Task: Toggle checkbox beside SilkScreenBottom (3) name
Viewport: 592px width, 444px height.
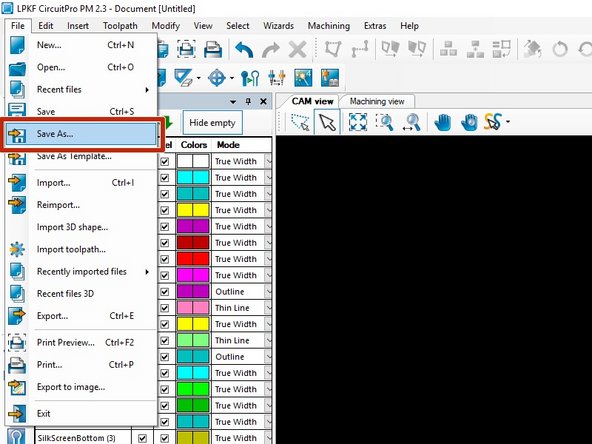Action: [x=142, y=438]
